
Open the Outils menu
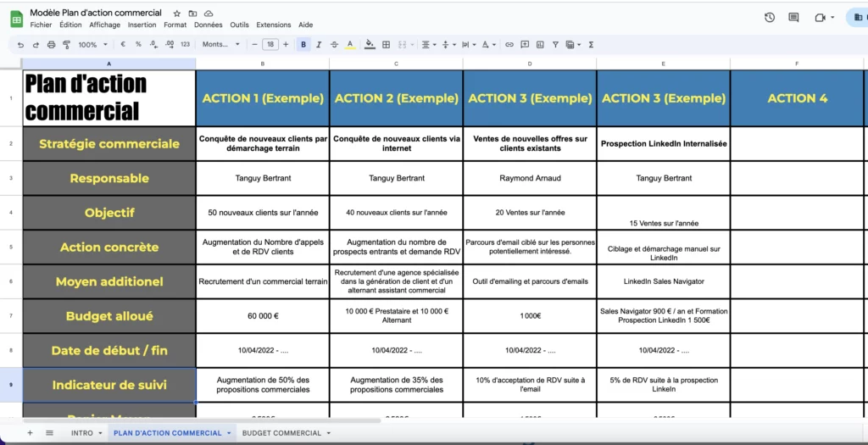coord(240,25)
